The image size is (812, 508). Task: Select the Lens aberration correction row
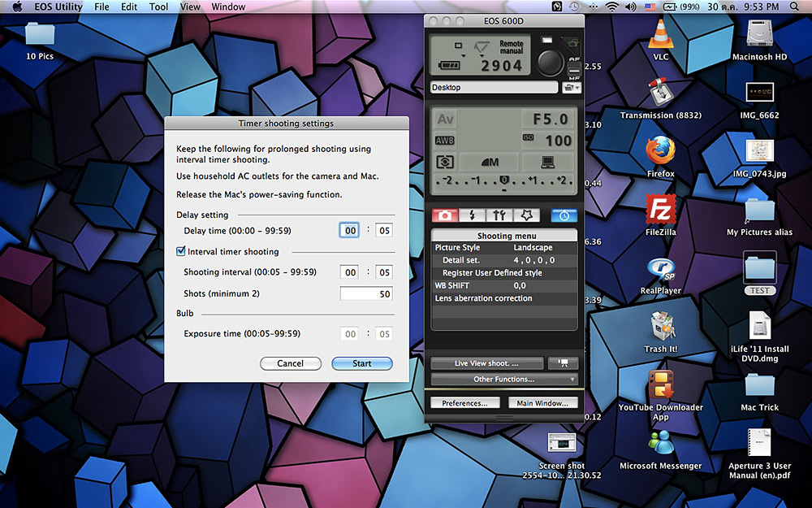pyautogui.click(x=504, y=298)
